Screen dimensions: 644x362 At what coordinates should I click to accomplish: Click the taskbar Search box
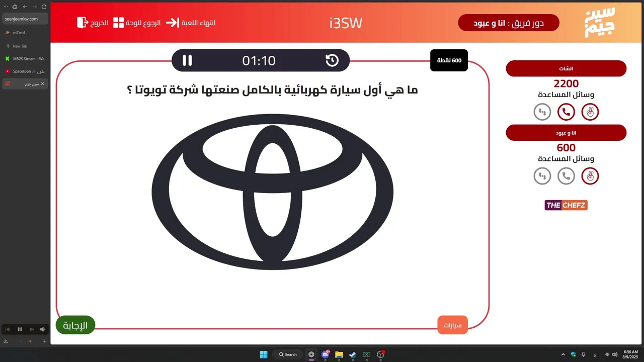[x=288, y=354]
